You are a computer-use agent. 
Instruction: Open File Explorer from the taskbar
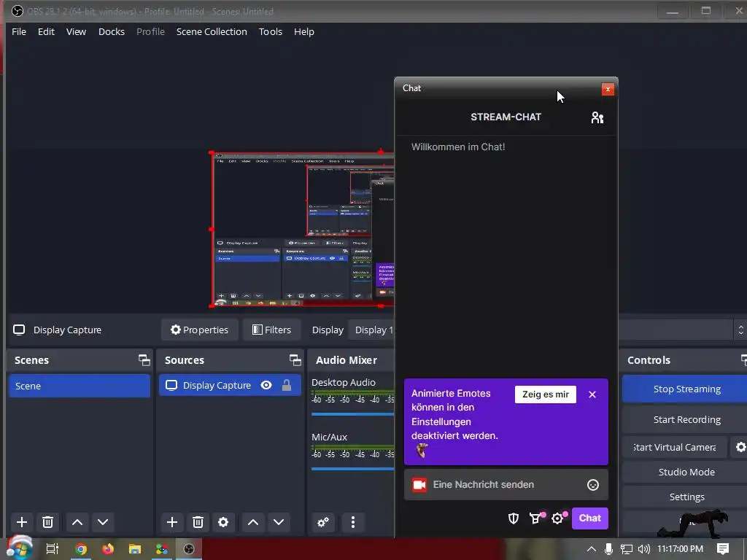click(135, 549)
